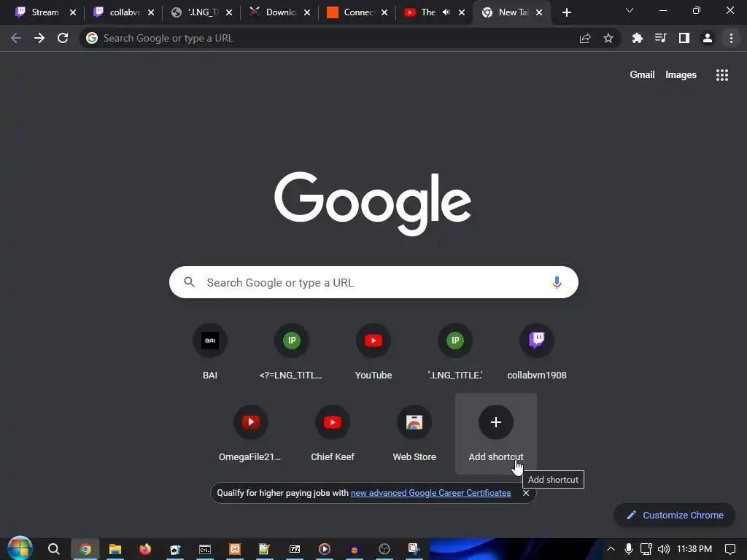This screenshot has width=747, height=560.
Task: Open the clock showing 11:38 PM
Action: click(x=694, y=549)
